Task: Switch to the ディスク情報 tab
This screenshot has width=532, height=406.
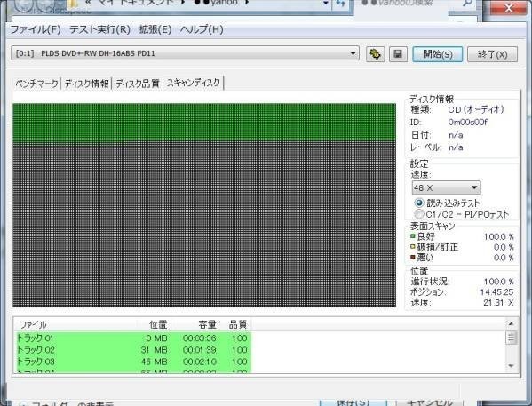Action: (86, 84)
